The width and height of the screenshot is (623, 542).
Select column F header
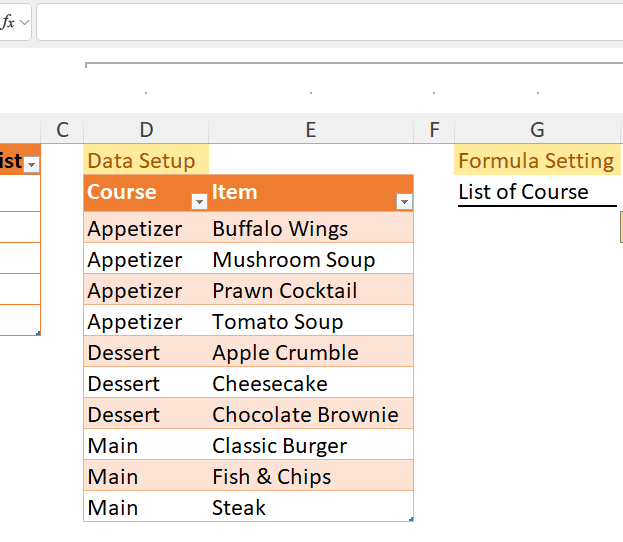(433, 129)
